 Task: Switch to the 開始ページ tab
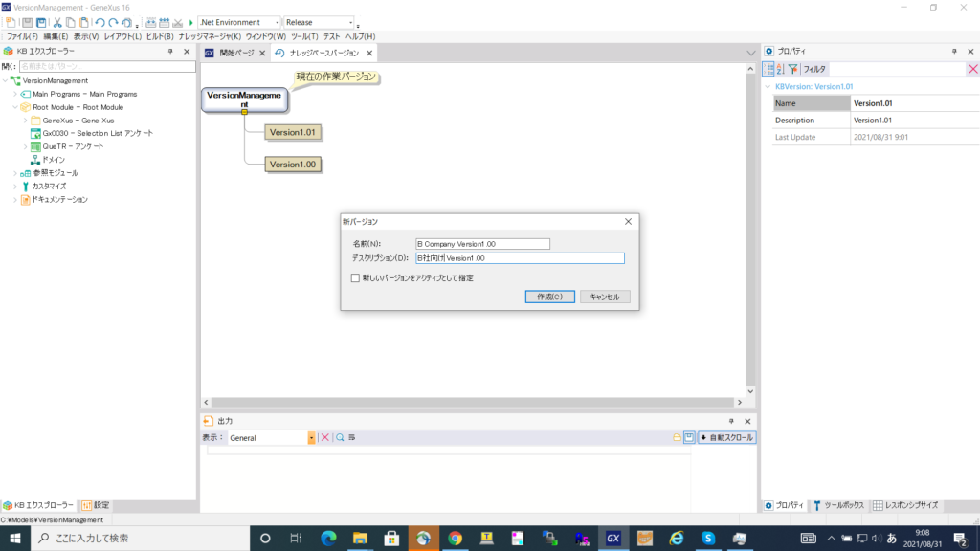[235, 54]
